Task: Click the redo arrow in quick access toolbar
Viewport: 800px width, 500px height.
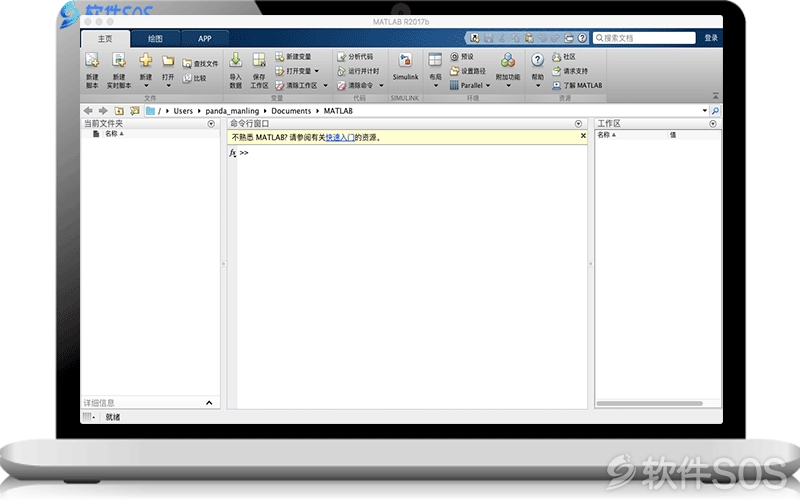Action: click(x=555, y=38)
